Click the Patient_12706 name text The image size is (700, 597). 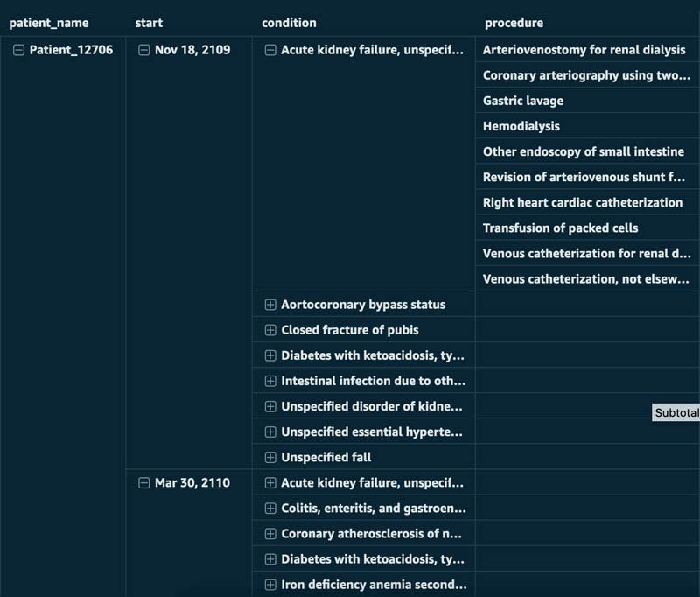71,50
